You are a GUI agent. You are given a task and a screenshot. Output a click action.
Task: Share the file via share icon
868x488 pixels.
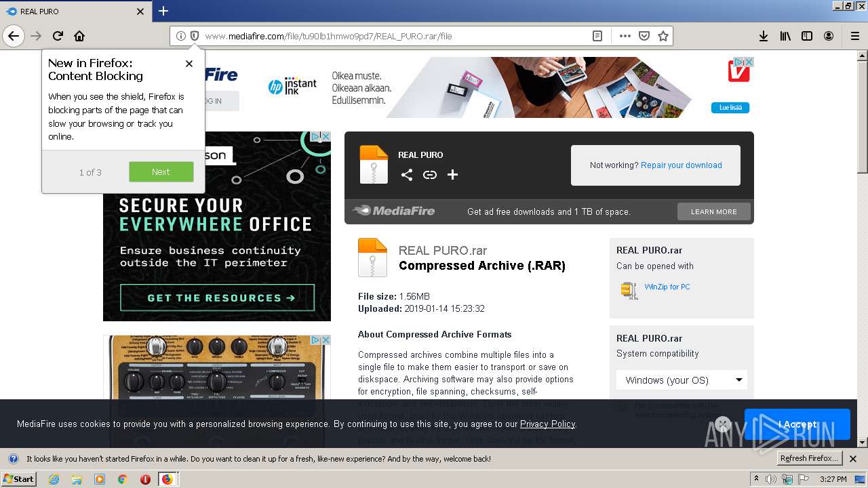coord(407,175)
